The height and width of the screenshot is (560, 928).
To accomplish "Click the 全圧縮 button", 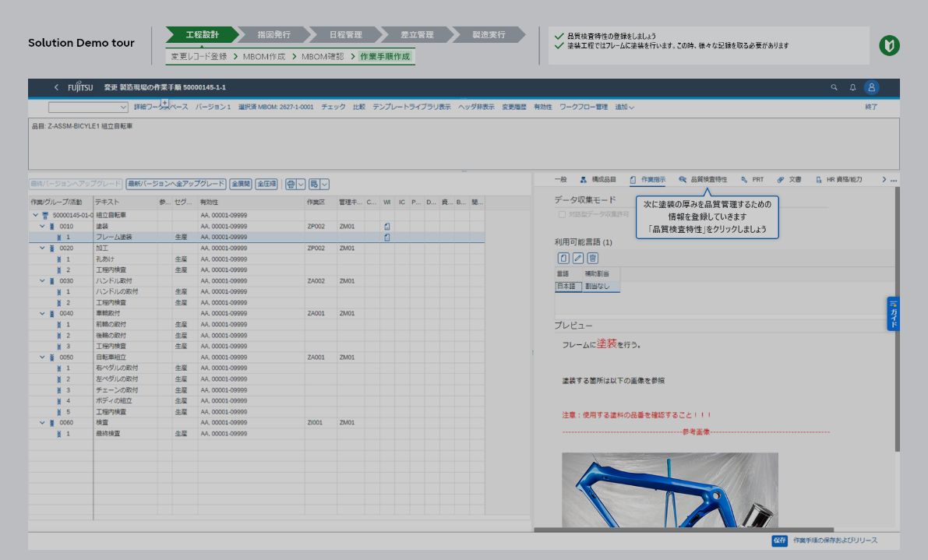I will click(x=266, y=184).
